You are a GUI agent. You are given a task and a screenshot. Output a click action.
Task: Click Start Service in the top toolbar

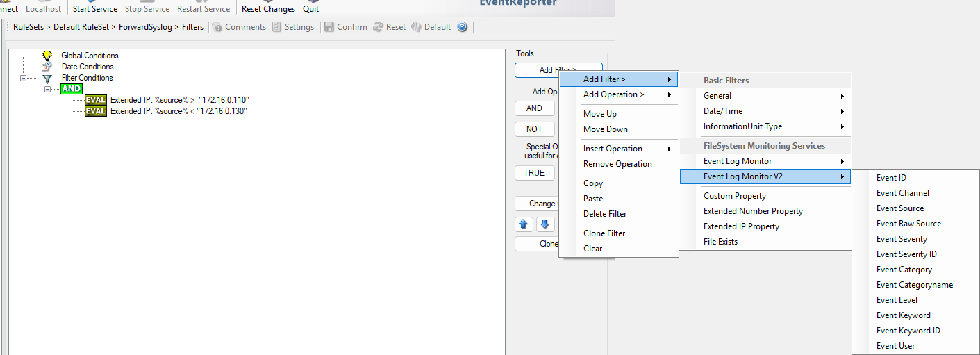[95, 9]
